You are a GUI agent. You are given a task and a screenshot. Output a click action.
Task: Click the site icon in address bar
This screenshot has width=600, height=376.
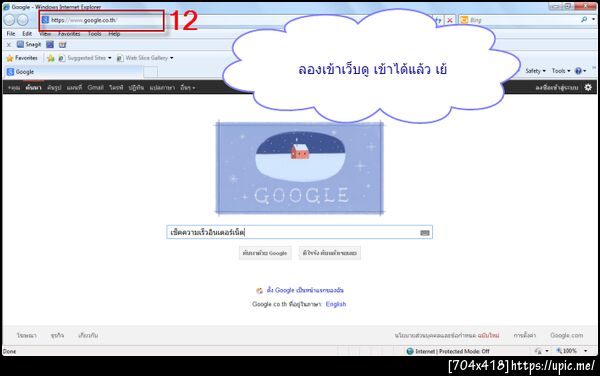(x=46, y=20)
